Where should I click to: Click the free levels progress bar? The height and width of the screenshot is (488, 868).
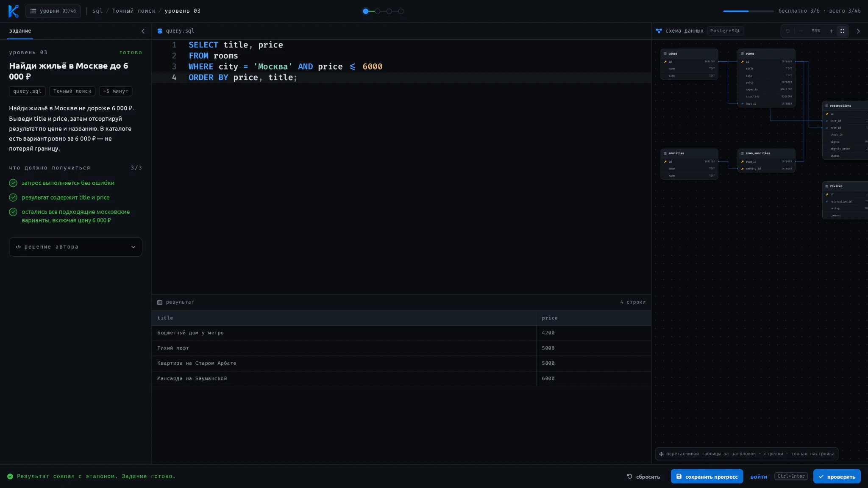point(748,11)
